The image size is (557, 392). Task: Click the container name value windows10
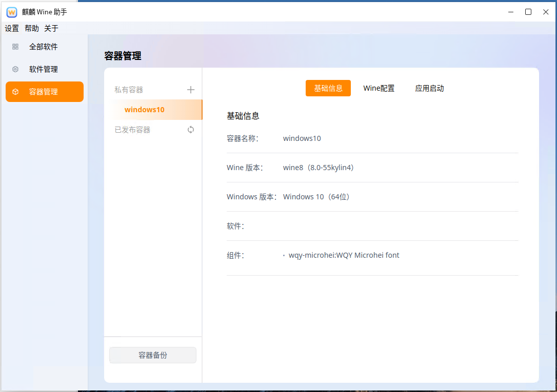[302, 138]
